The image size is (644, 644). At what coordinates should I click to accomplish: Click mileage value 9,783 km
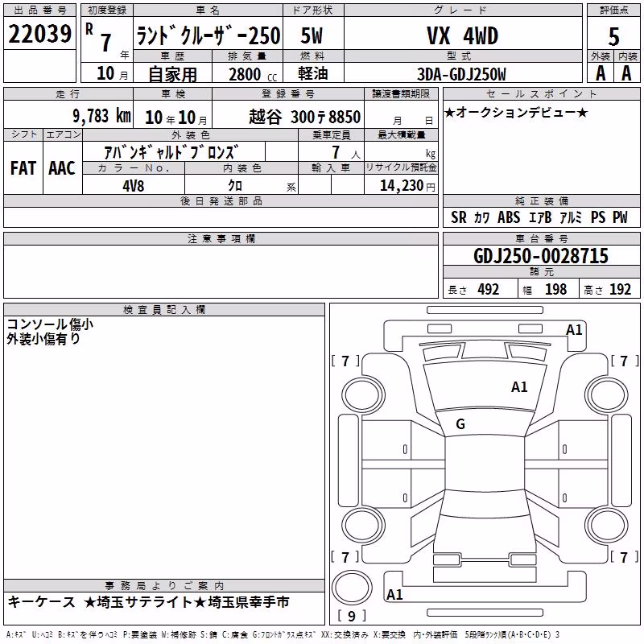[x=102, y=116]
